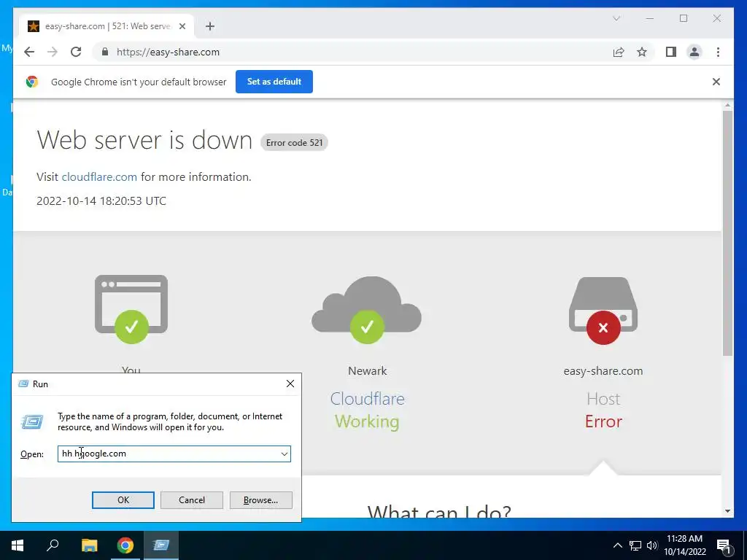Click the Newark location text
This screenshot has width=747, height=560.
pyautogui.click(x=368, y=370)
